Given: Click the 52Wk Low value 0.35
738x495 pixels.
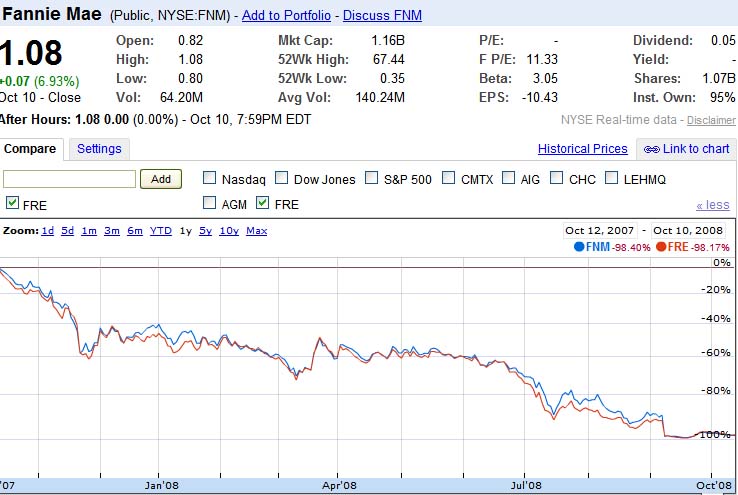Looking at the screenshot, I should pos(392,78).
